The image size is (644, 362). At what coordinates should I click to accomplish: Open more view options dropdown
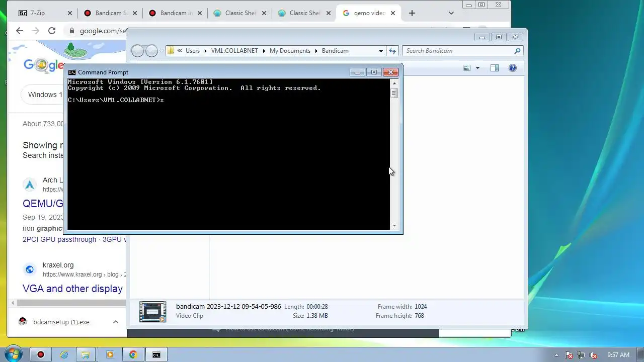[477, 68]
